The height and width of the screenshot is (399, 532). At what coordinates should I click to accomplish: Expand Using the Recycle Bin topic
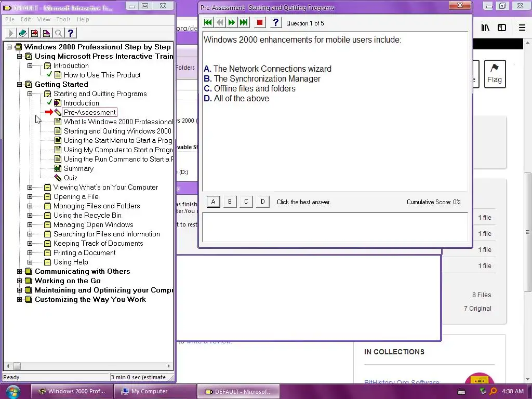point(30,215)
